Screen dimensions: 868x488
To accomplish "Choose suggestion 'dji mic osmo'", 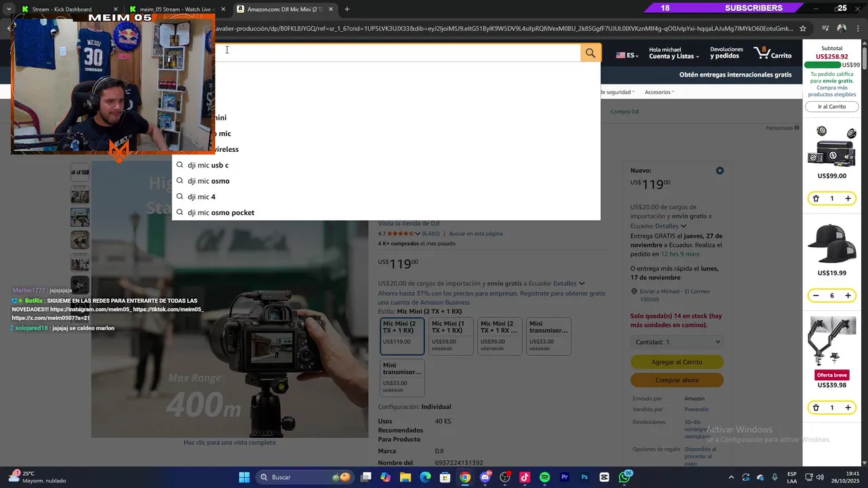I will pos(387,181).
